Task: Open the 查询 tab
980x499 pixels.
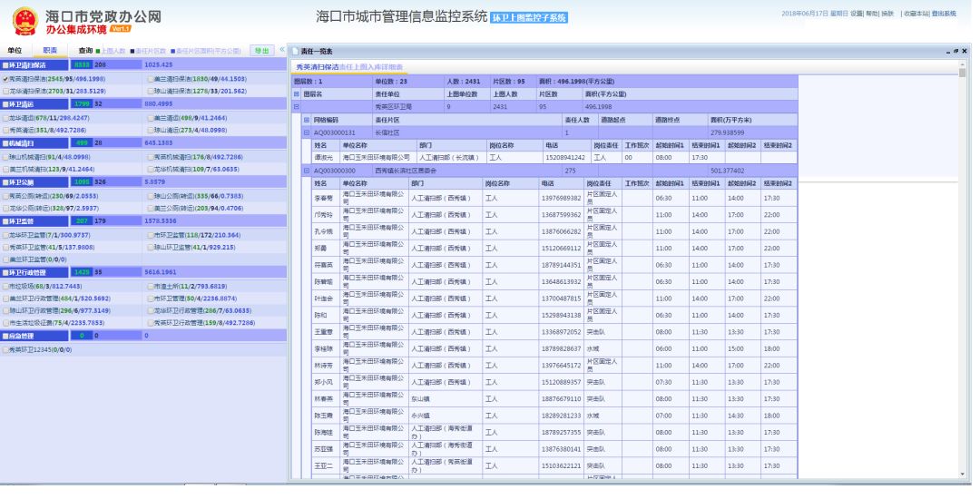Action: (x=85, y=51)
